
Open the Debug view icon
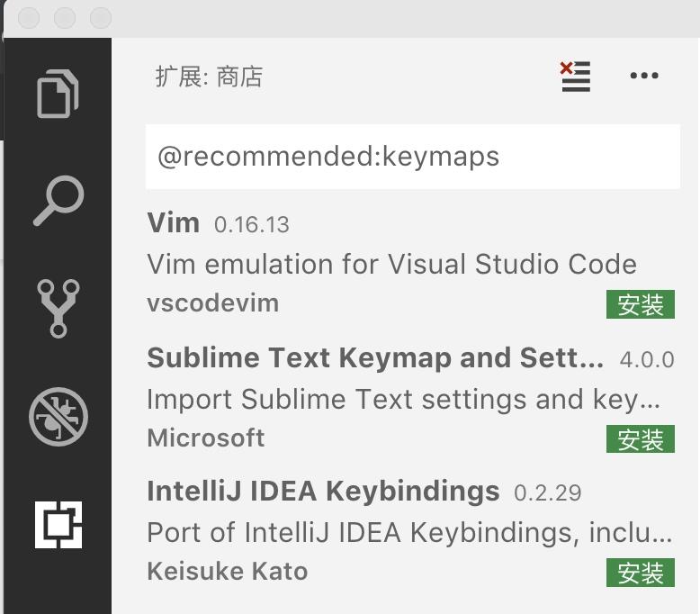pyautogui.click(x=58, y=417)
